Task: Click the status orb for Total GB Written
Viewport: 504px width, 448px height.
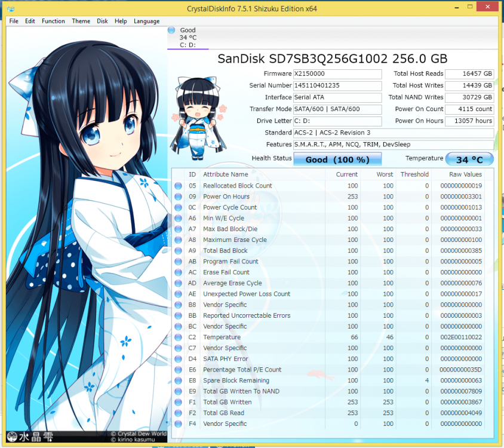Action: coord(178,402)
